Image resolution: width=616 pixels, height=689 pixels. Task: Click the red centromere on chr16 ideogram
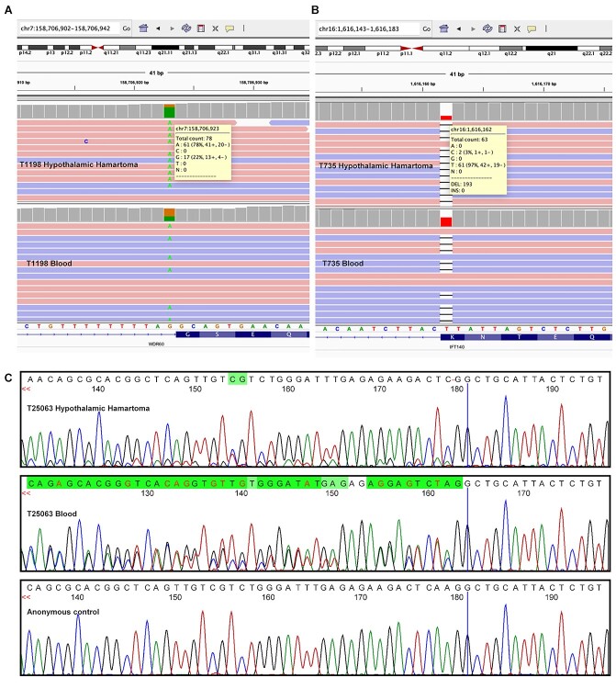click(411, 49)
